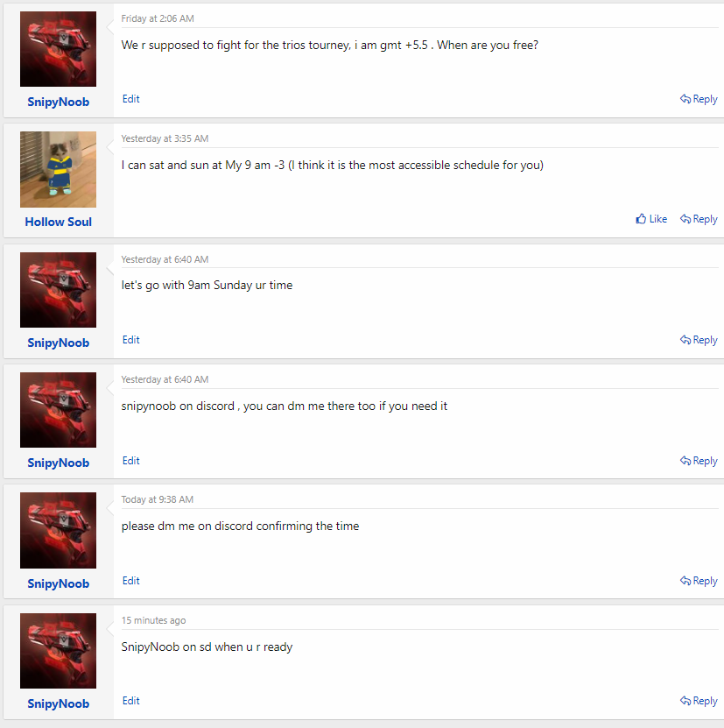Open Hollow Soul's cat avatar
This screenshot has height=728, width=724.
coord(58,169)
